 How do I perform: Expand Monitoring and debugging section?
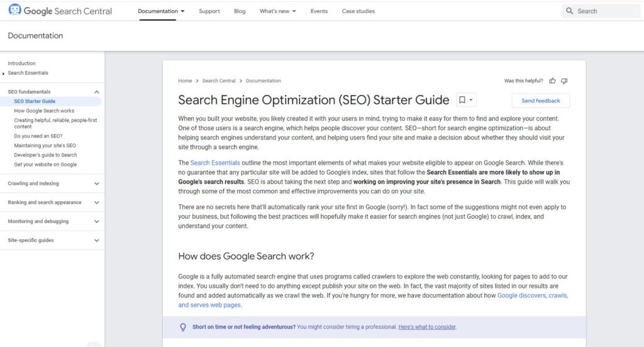[96, 221]
